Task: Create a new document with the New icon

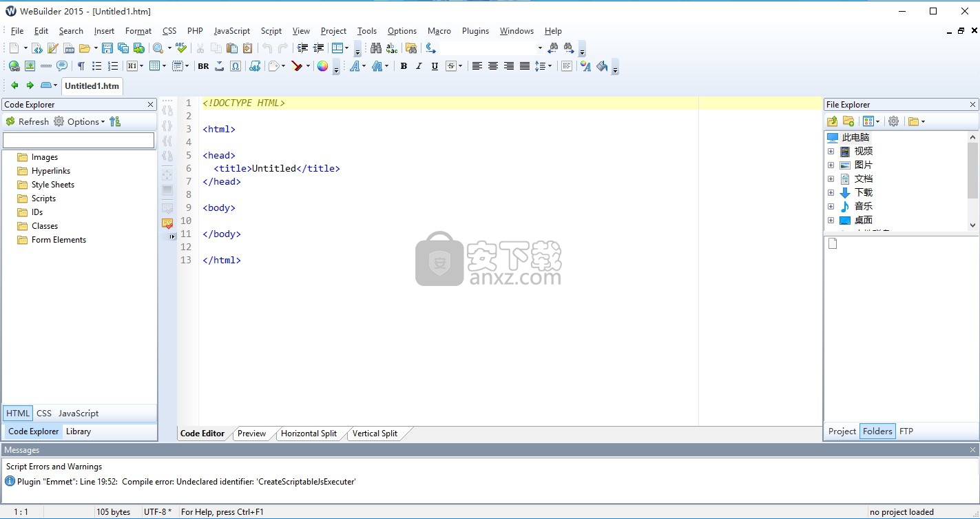Action: point(14,48)
